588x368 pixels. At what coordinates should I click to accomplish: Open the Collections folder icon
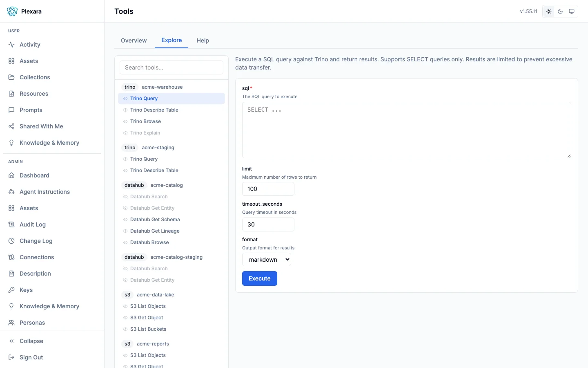click(11, 77)
